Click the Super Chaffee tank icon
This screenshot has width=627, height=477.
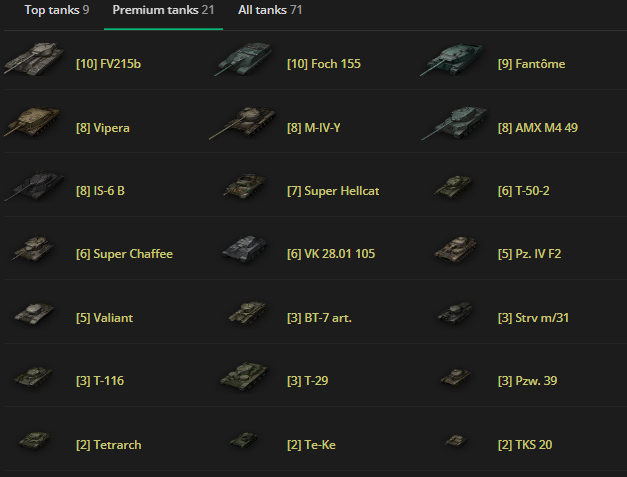click(33, 248)
